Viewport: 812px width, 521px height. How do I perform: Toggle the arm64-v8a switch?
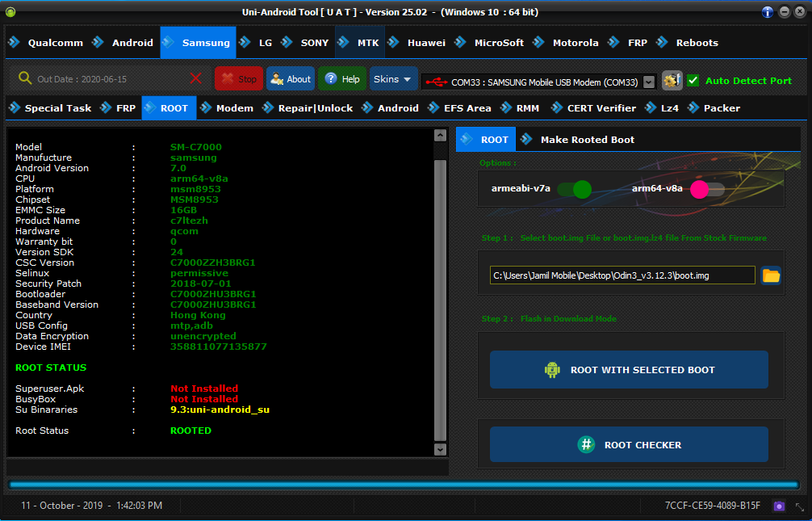click(707, 189)
